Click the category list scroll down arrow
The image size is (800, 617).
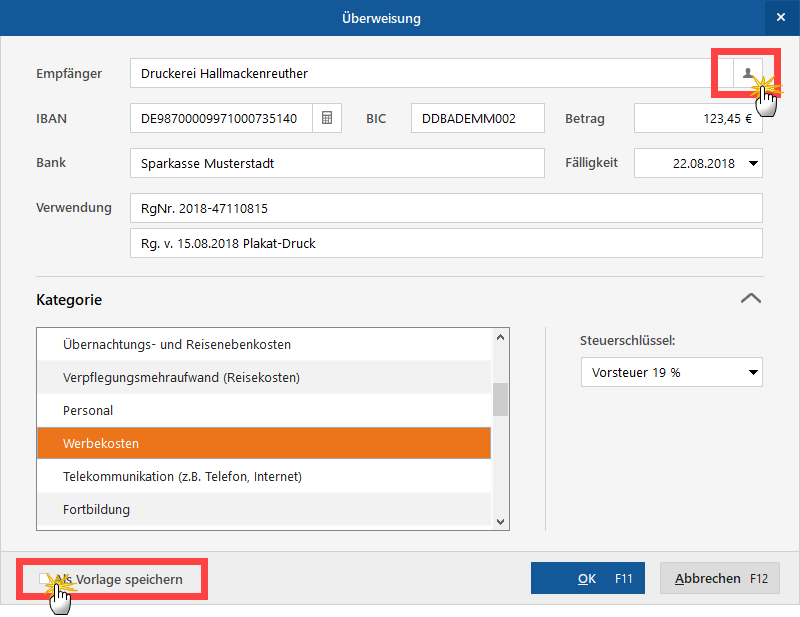(500, 522)
